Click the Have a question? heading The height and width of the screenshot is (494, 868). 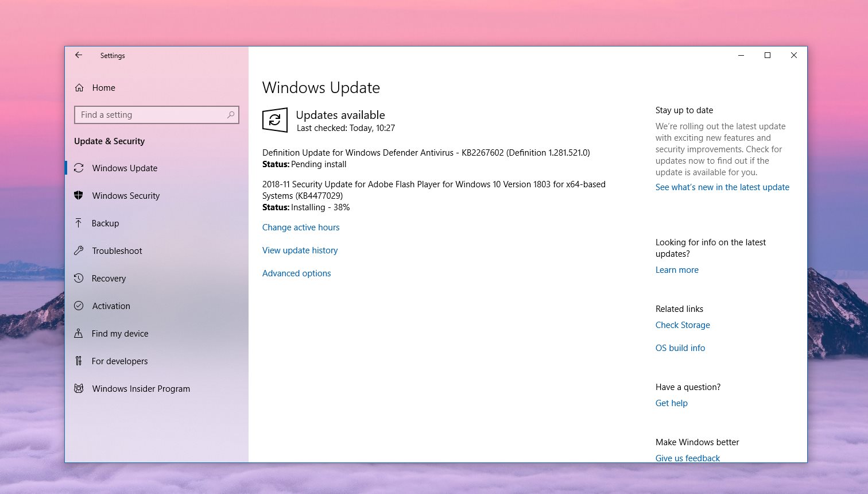pyautogui.click(x=688, y=387)
